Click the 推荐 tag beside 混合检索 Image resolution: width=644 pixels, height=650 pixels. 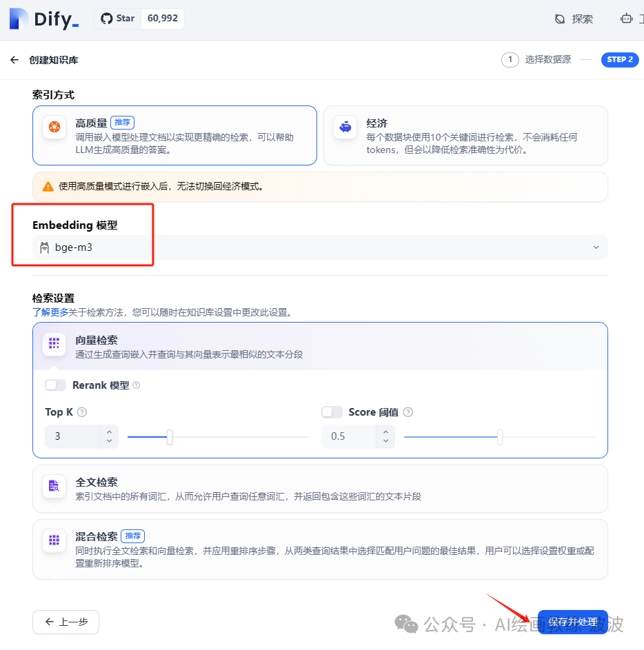pyautogui.click(x=132, y=536)
